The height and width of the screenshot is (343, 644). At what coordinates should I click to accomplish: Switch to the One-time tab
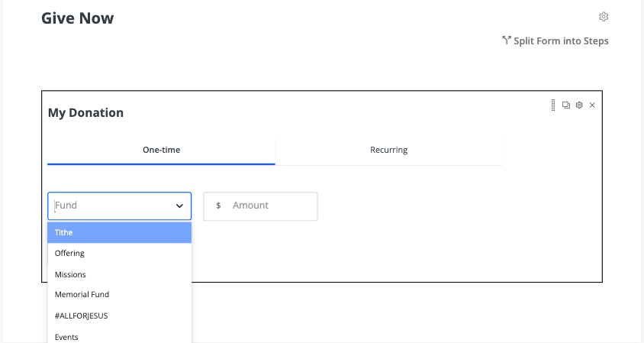tap(161, 150)
